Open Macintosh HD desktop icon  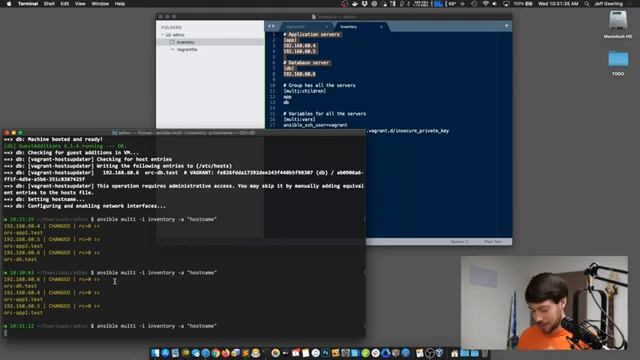pos(618,24)
